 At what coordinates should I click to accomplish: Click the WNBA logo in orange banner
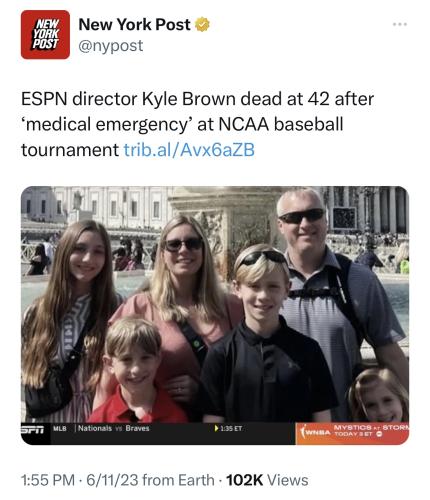(315, 432)
